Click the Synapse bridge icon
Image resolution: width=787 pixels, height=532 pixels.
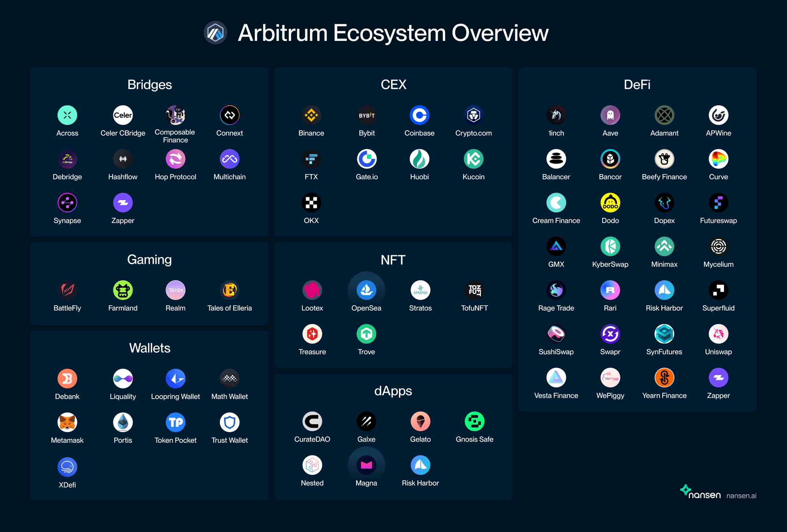[67, 202]
